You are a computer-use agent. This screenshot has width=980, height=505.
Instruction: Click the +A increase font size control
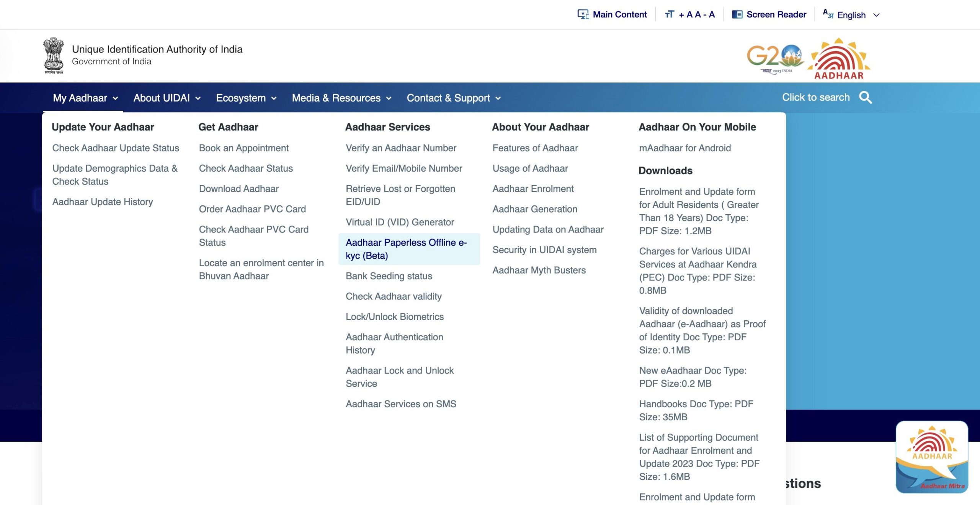pos(685,15)
